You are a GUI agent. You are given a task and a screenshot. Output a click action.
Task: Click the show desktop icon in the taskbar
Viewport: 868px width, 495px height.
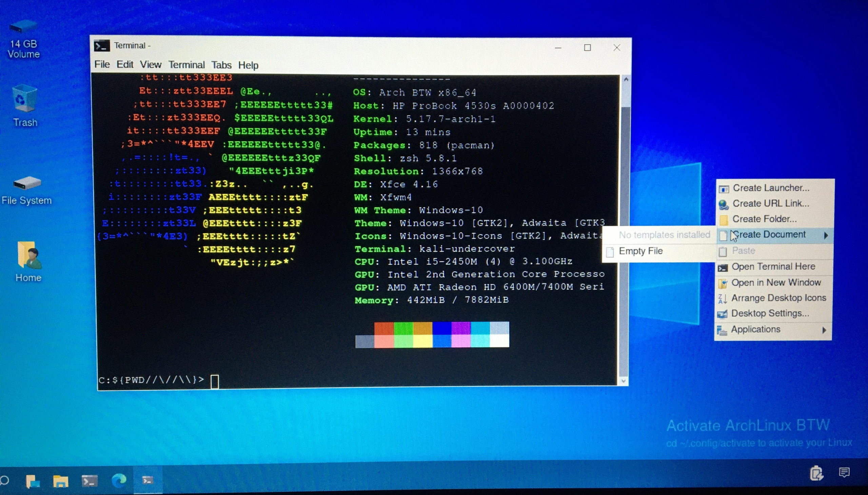click(x=33, y=481)
